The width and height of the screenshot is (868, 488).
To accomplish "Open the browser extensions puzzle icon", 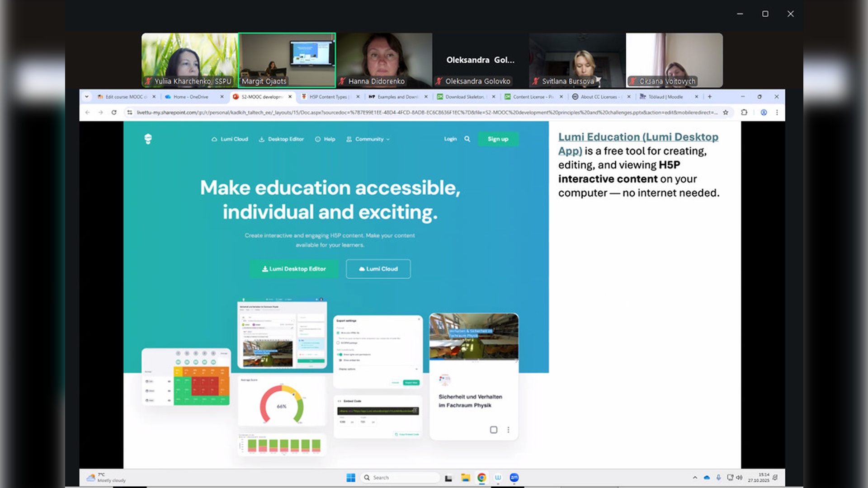I will [744, 113].
